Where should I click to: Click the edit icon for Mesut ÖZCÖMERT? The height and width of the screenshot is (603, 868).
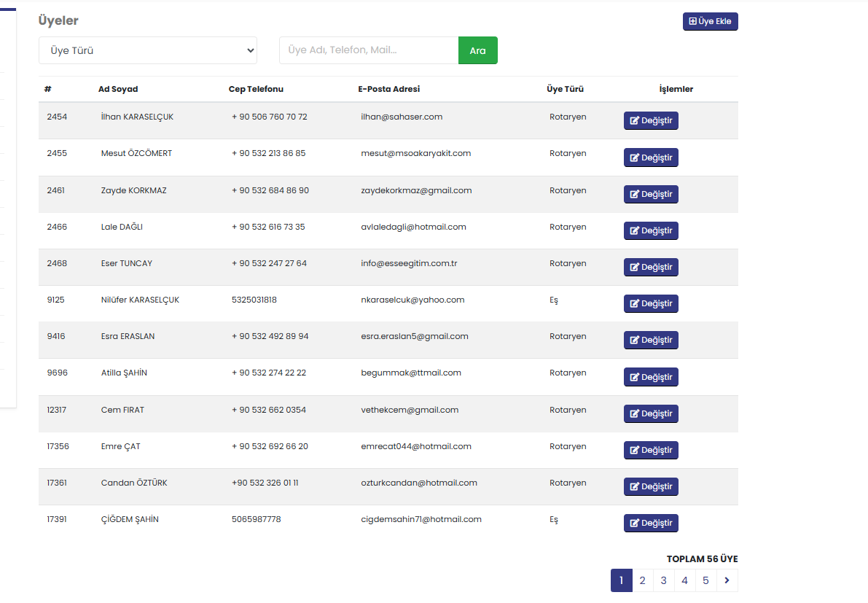634,157
